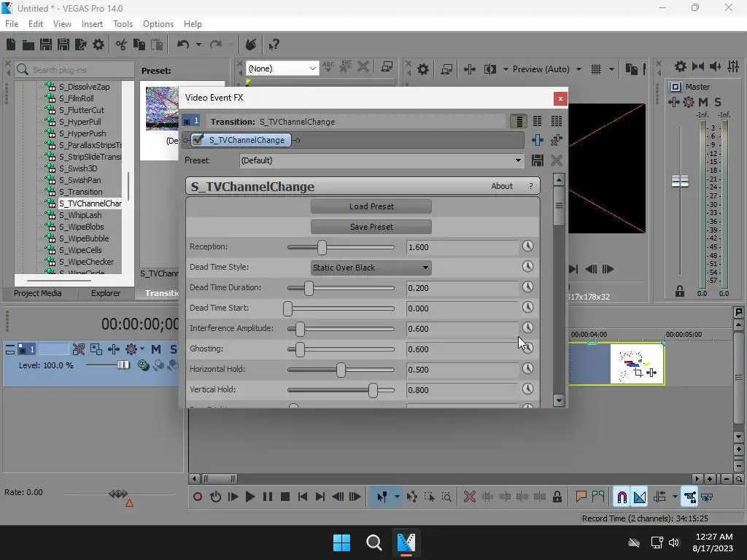747x560 pixels.
Task: Open the Options menu
Action: pos(158,24)
